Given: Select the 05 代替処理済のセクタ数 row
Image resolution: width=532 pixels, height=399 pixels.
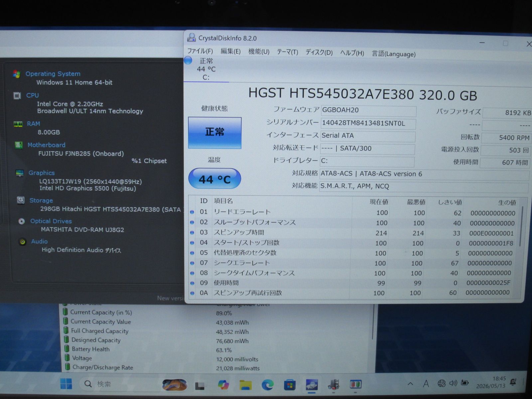Looking at the screenshot, I should (352, 253).
